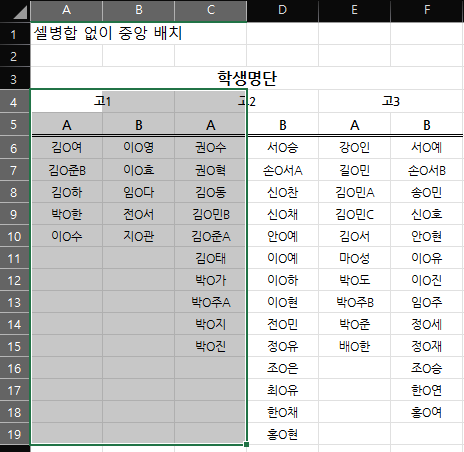Click the fill handle of the selection
This screenshot has height=452, width=464.
click(246, 444)
